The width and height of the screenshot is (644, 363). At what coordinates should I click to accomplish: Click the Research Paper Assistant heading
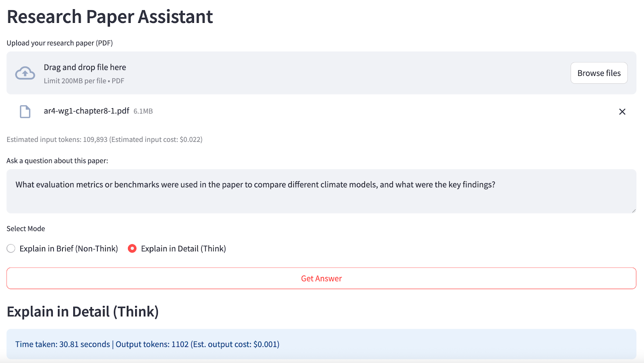click(x=109, y=16)
